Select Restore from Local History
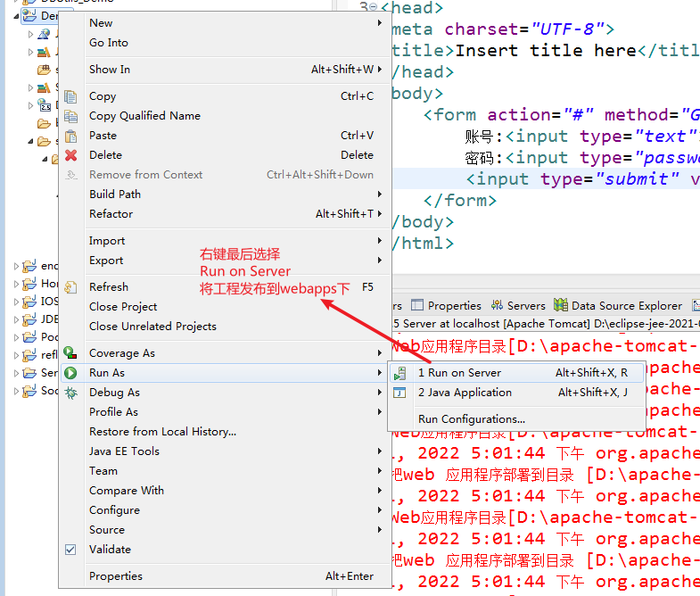Screen dimensions: 700x596 click(225, 432)
